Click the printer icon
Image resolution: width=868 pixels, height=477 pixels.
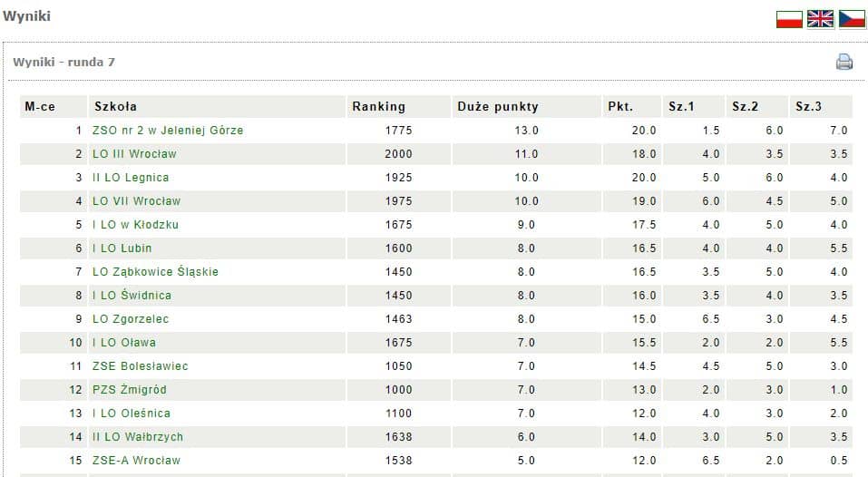pyautogui.click(x=844, y=63)
